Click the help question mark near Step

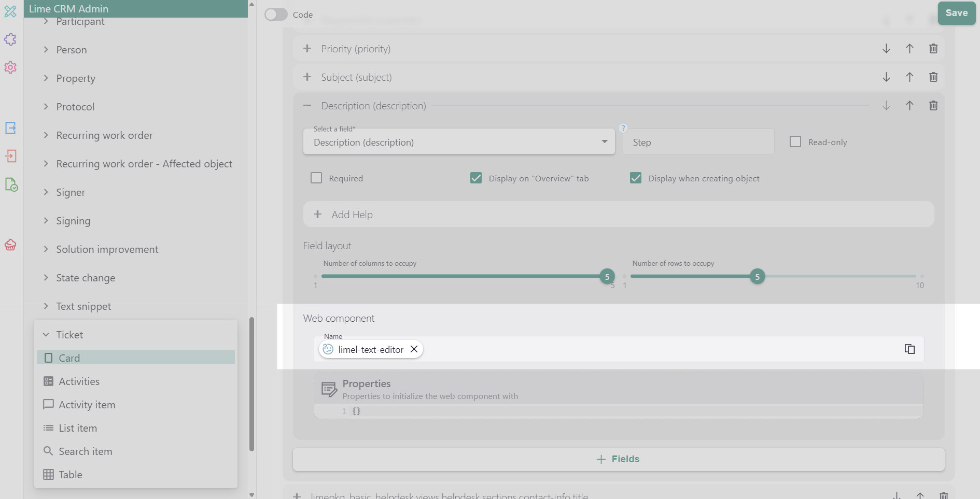point(623,128)
